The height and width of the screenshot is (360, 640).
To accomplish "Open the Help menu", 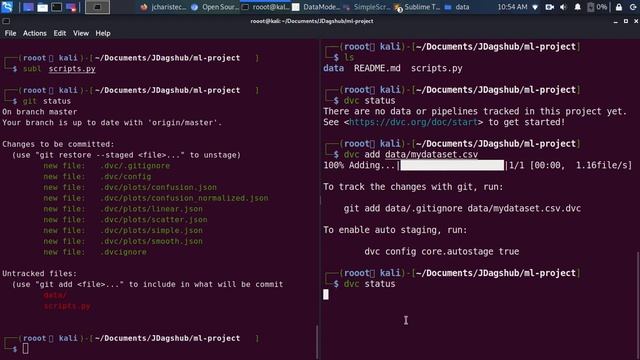I will pyautogui.click(x=103, y=33).
